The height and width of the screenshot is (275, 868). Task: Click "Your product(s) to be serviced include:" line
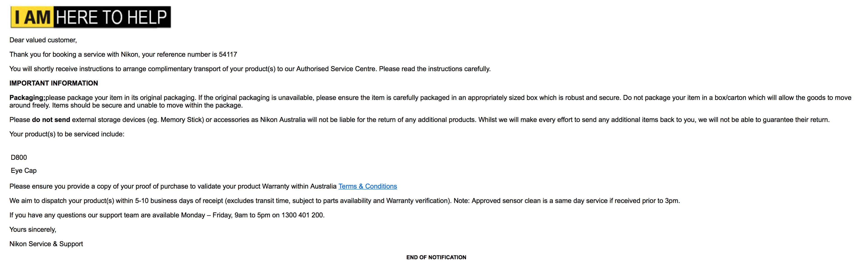coord(67,134)
